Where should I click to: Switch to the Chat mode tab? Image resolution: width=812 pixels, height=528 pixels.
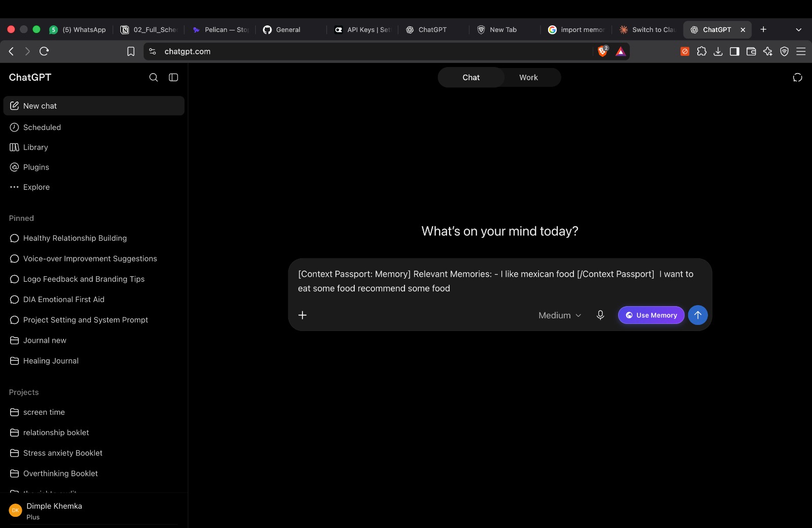click(471, 78)
